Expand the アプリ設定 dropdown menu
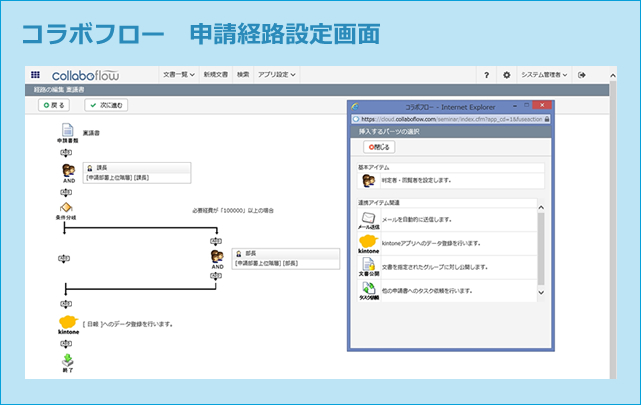 (276, 75)
